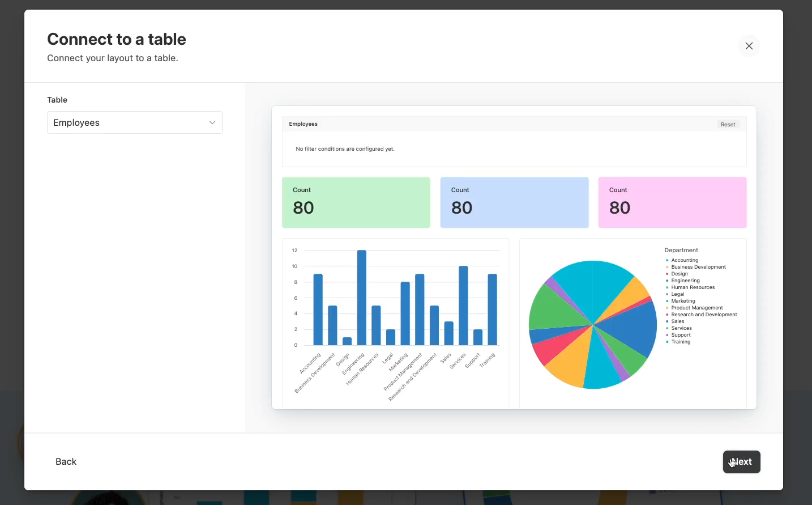Viewport: 812px width, 505px height.
Task: Click the Human Resources legend entry
Action: tap(693, 287)
